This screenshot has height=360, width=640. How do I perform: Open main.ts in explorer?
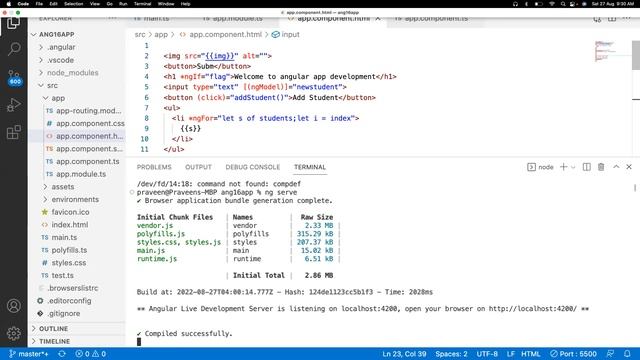click(x=78, y=237)
